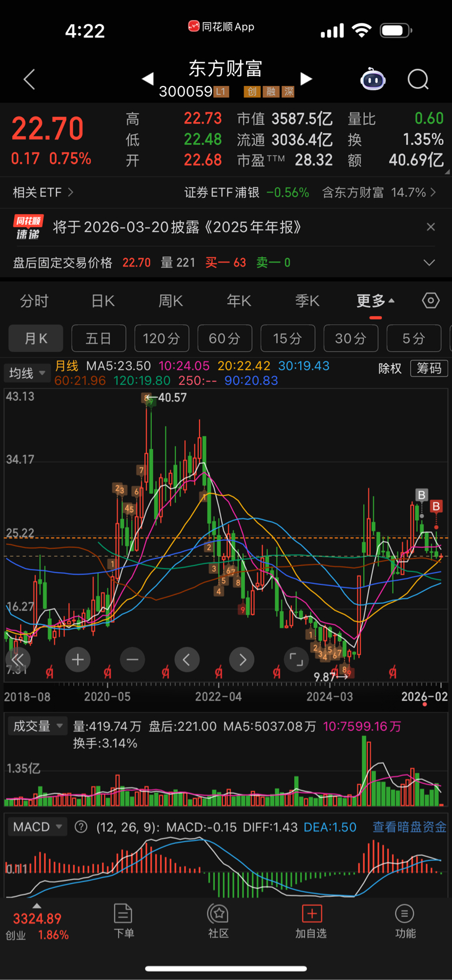The width and height of the screenshot is (452, 980).
Task: Tap the back arrow icon
Action: [29, 79]
